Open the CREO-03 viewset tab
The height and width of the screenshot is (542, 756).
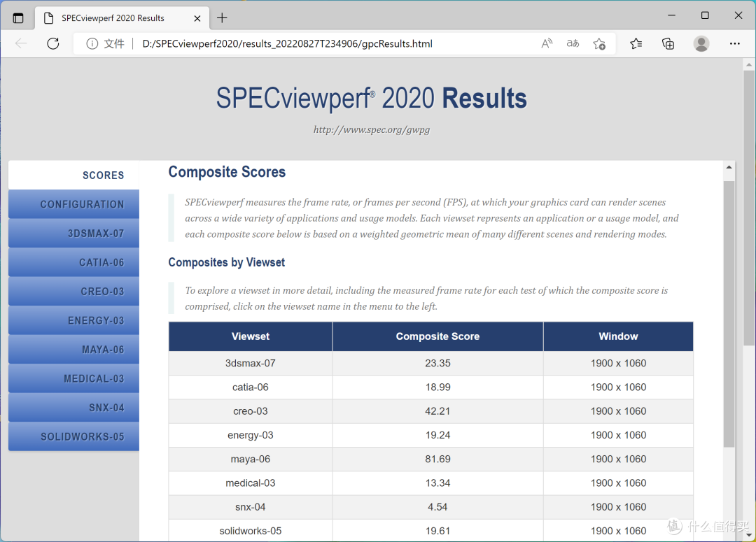pos(73,292)
